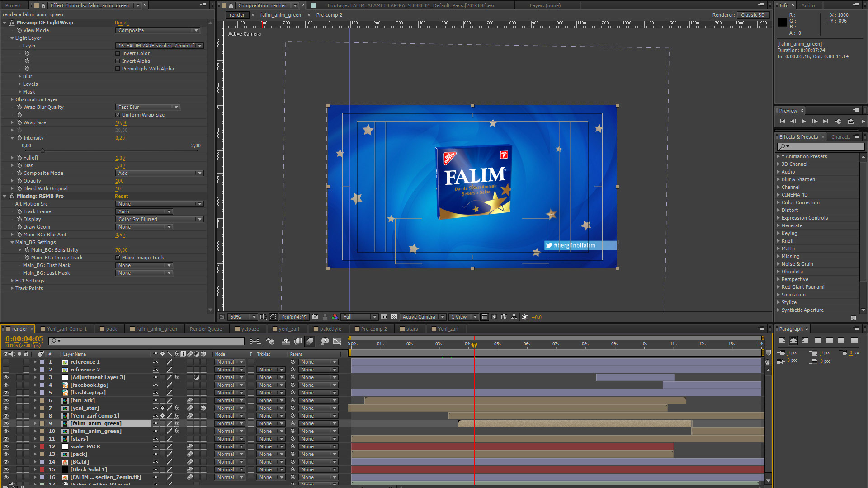Expand the Obscuration Layer group
The height and width of the screenshot is (488, 868).
point(12,99)
